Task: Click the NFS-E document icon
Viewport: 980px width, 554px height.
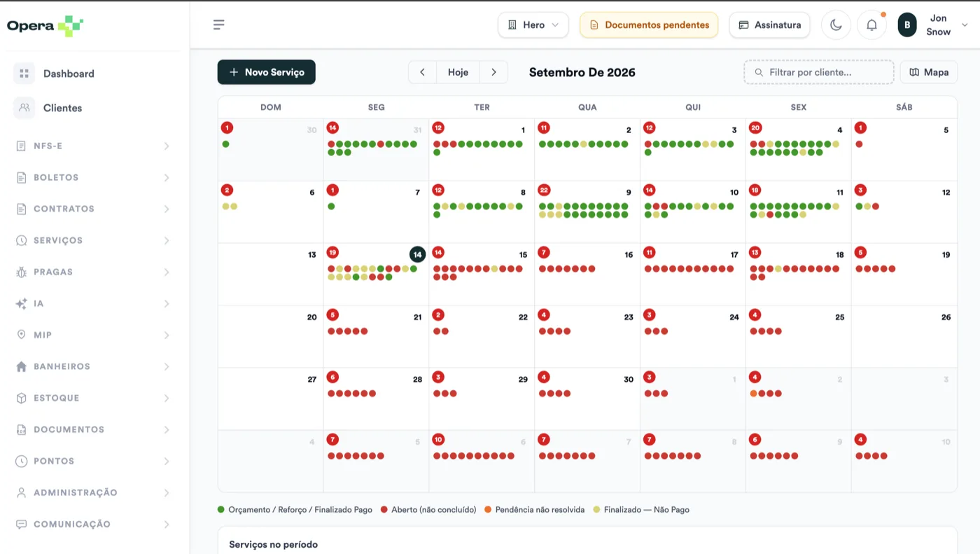Action: 21,146
